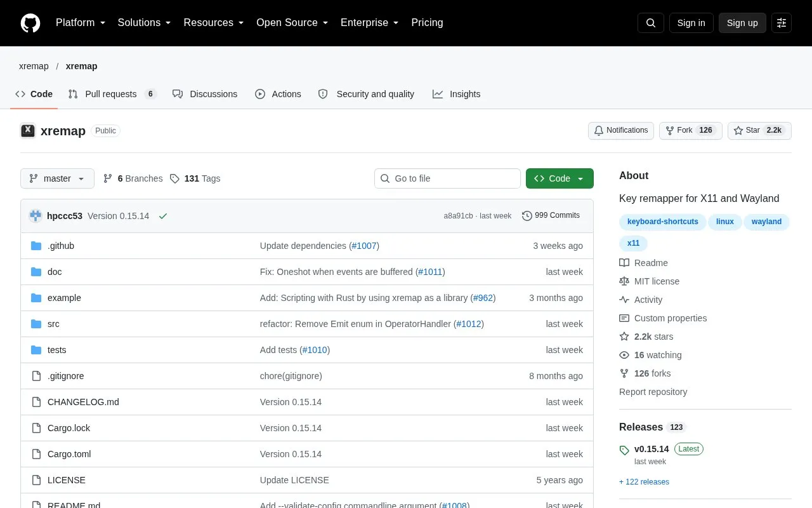Click the Sign in button
The width and height of the screenshot is (812, 508).
[691, 23]
